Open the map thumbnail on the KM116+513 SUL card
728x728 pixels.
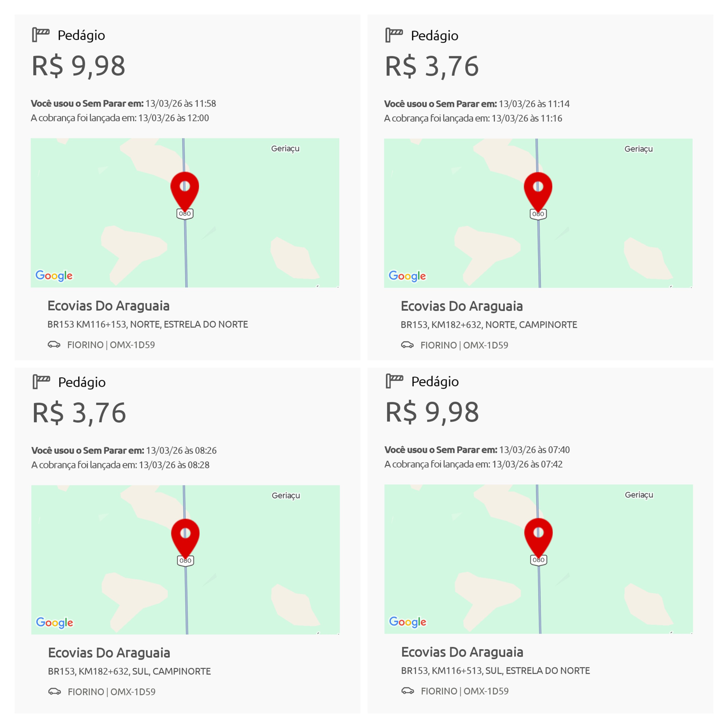[538, 559]
